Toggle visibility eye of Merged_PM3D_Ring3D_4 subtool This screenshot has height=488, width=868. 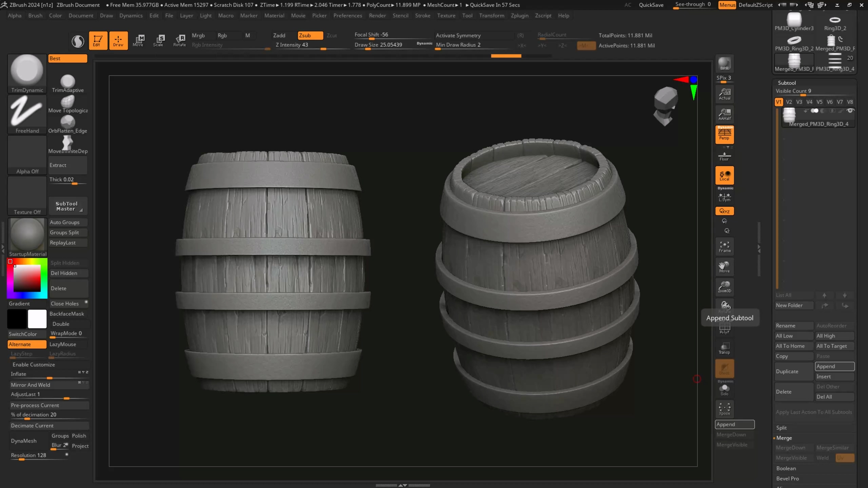tap(850, 111)
